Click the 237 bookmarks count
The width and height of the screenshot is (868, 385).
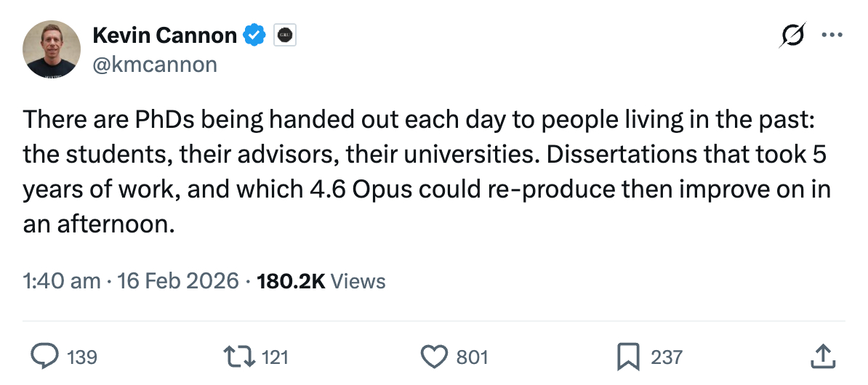666,357
